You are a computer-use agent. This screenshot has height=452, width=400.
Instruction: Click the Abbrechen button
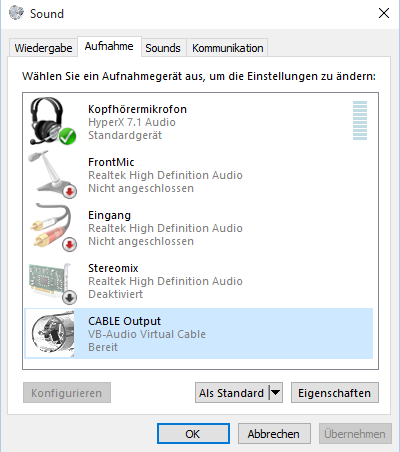pyautogui.click(x=274, y=434)
